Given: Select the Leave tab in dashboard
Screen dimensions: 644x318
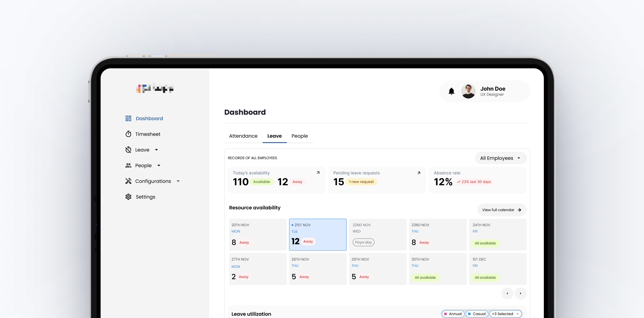Looking at the screenshot, I should coord(274,136).
